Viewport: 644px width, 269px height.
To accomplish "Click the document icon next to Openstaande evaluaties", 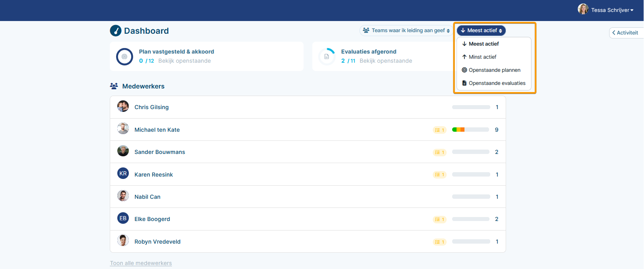I will [x=464, y=83].
